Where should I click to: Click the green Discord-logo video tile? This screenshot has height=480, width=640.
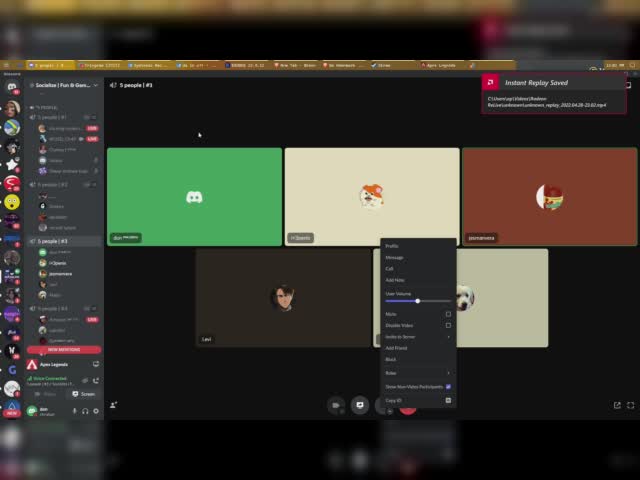[195, 197]
